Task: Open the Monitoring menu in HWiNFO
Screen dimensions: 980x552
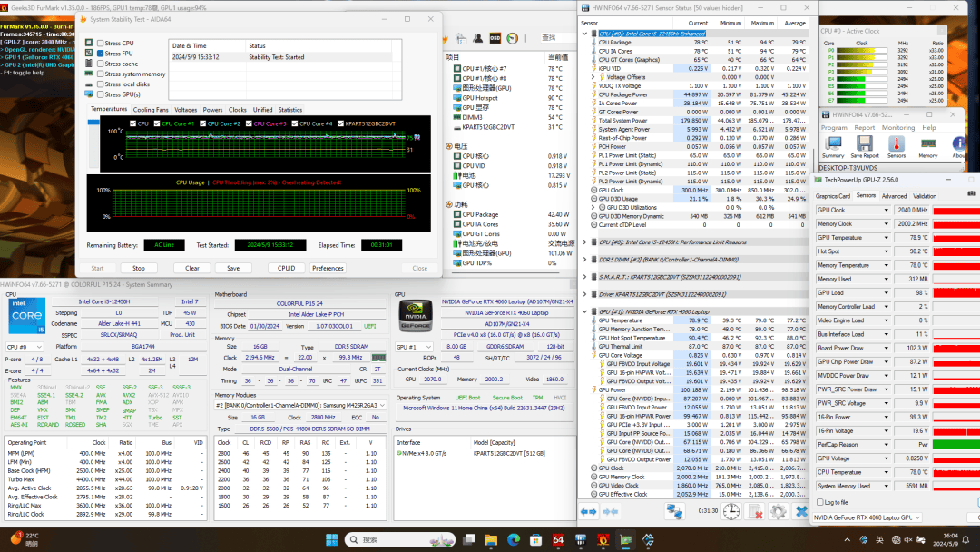Action: click(x=897, y=127)
